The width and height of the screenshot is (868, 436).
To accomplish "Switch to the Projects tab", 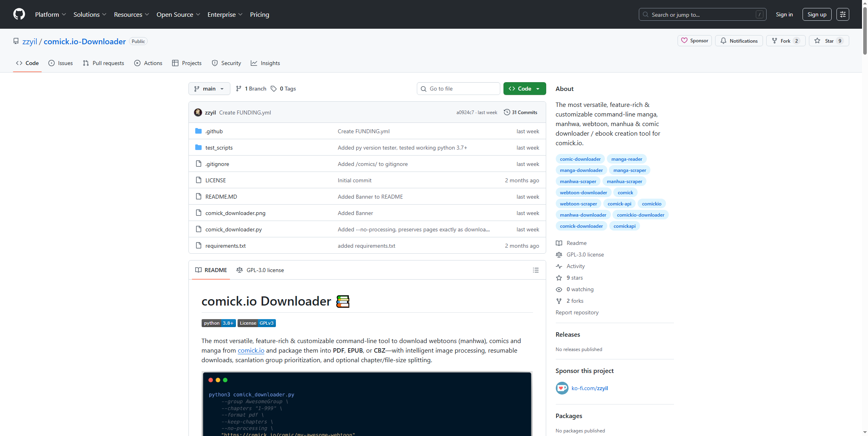I will tap(186, 63).
